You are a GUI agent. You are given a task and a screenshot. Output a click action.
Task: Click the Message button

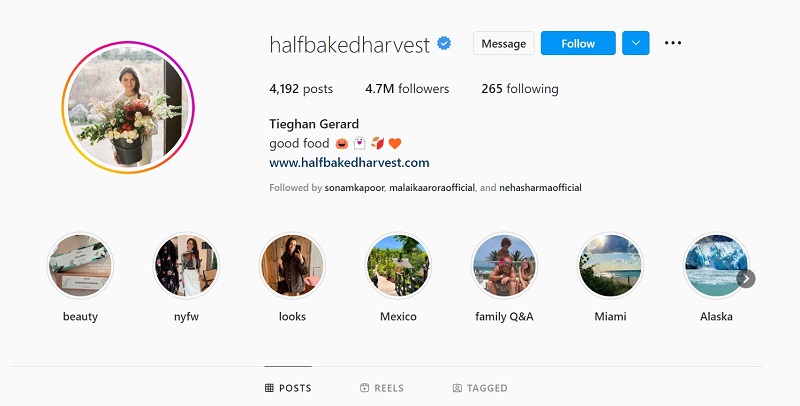point(504,43)
